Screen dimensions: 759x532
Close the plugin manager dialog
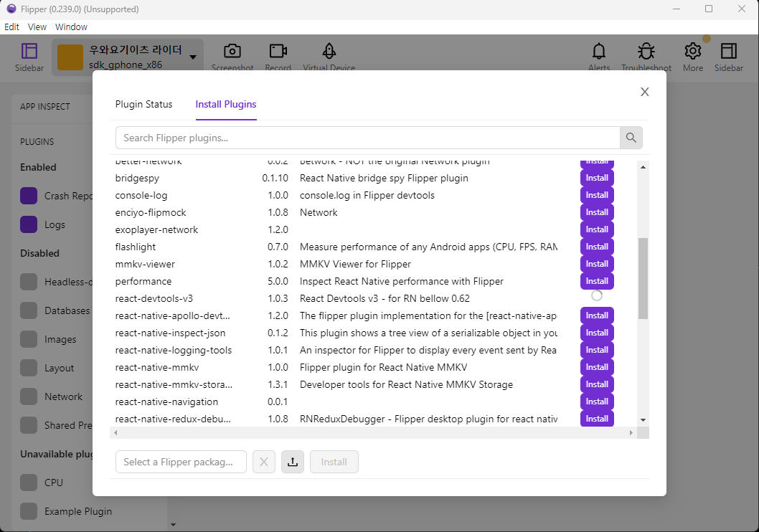click(x=644, y=92)
